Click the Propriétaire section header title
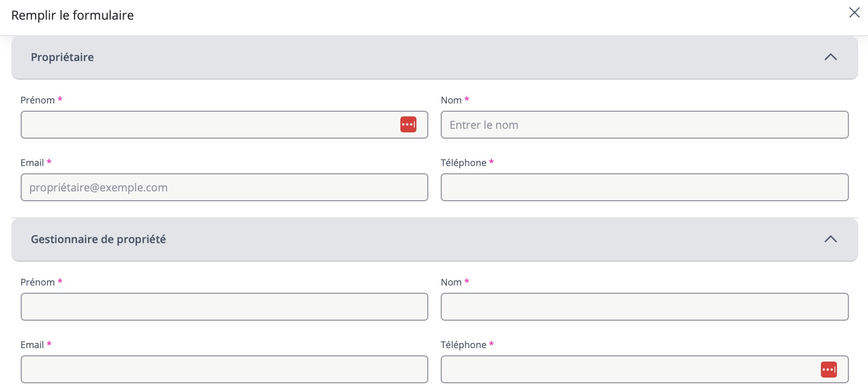 coord(62,57)
